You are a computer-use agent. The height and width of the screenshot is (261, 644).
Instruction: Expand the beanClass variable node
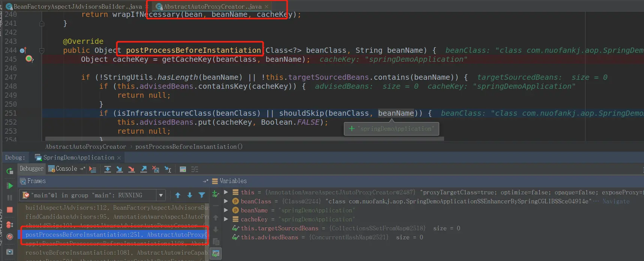226,201
